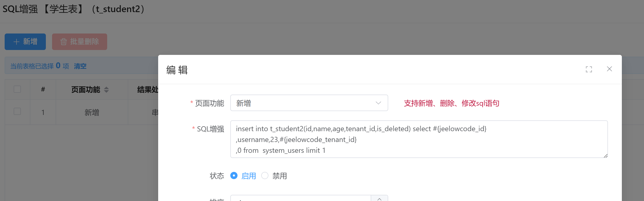This screenshot has width=644, height=201.
Task: Open the 页面功能 dropdown showing 新增
Action: click(304, 103)
